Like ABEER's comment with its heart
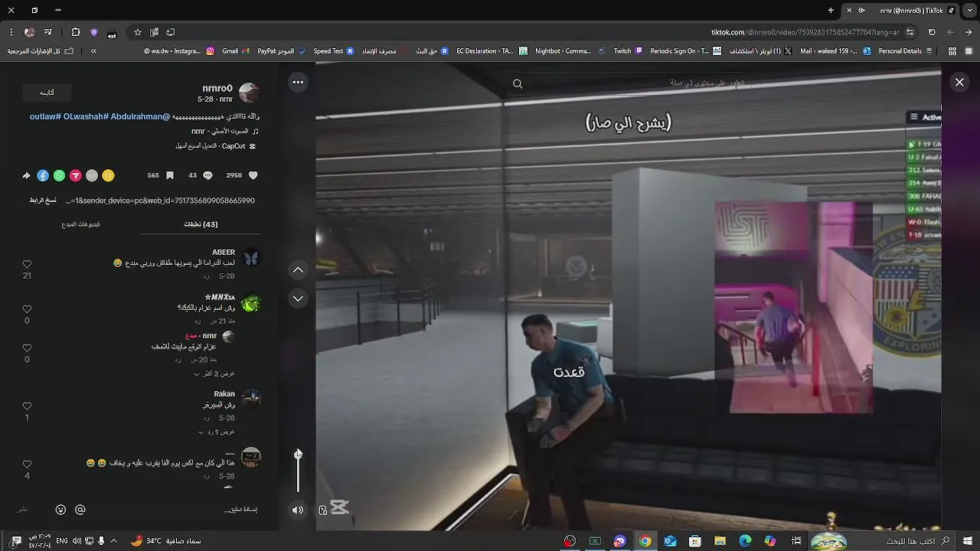Image resolution: width=980 pixels, height=551 pixels. point(27,264)
